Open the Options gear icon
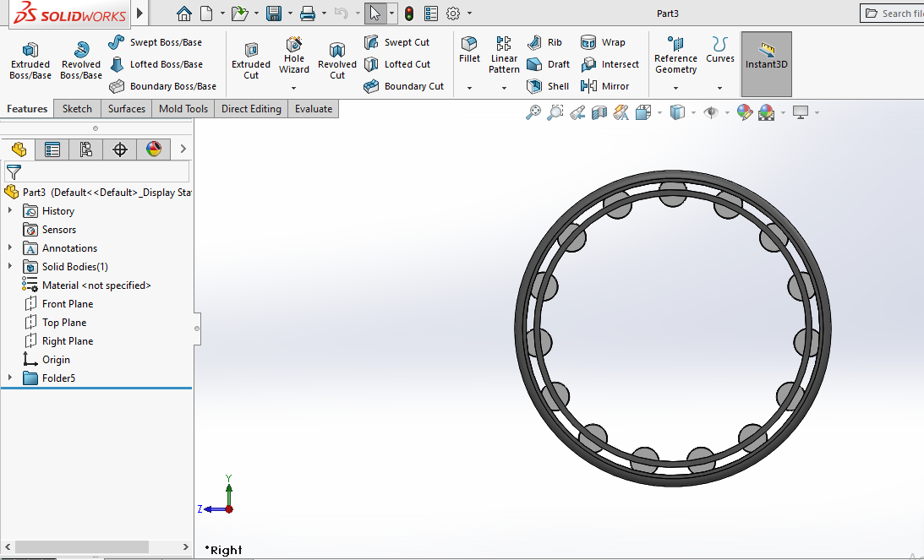The image size is (924, 560). (453, 14)
